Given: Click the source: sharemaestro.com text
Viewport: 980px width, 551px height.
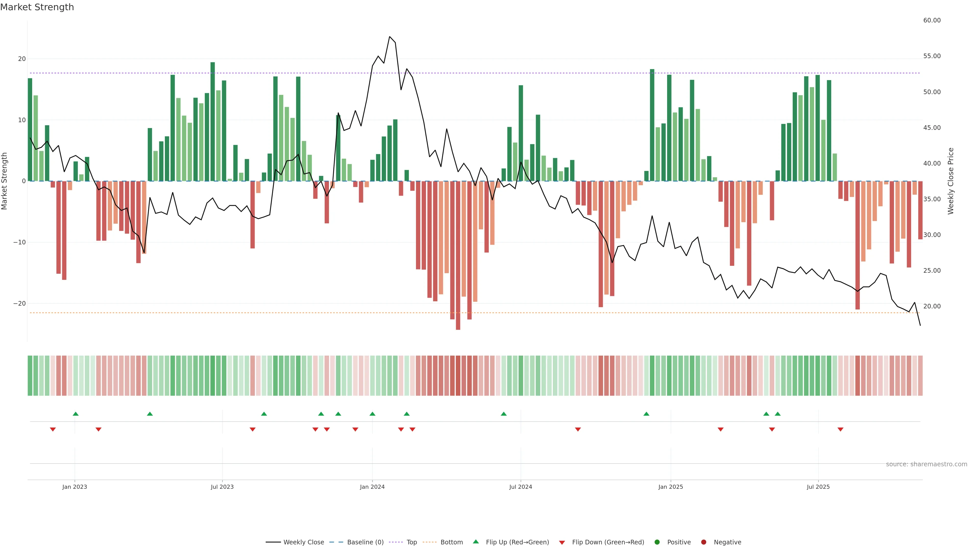Looking at the screenshot, I should (926, 464).
